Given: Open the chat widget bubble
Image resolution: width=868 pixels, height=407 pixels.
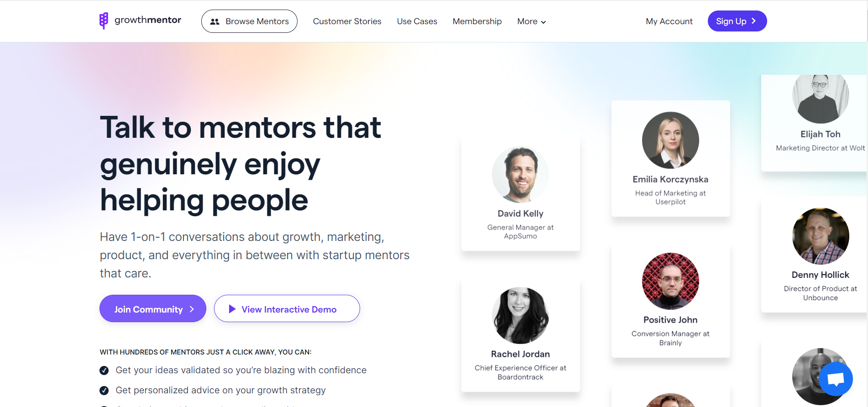Looking at the screenshot, I should pos(836,378).
